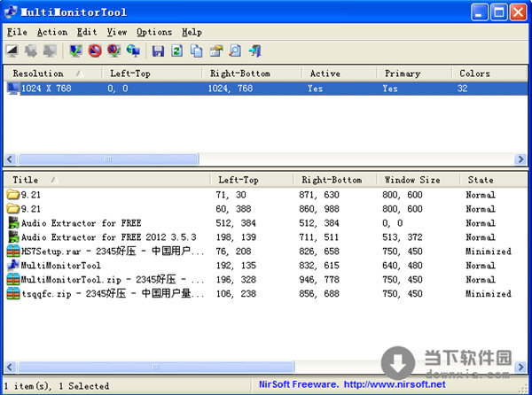Viewport: 532px width, 395px height.
Task: Click the 513, 372 window size cell
Action: click(403, 237)
